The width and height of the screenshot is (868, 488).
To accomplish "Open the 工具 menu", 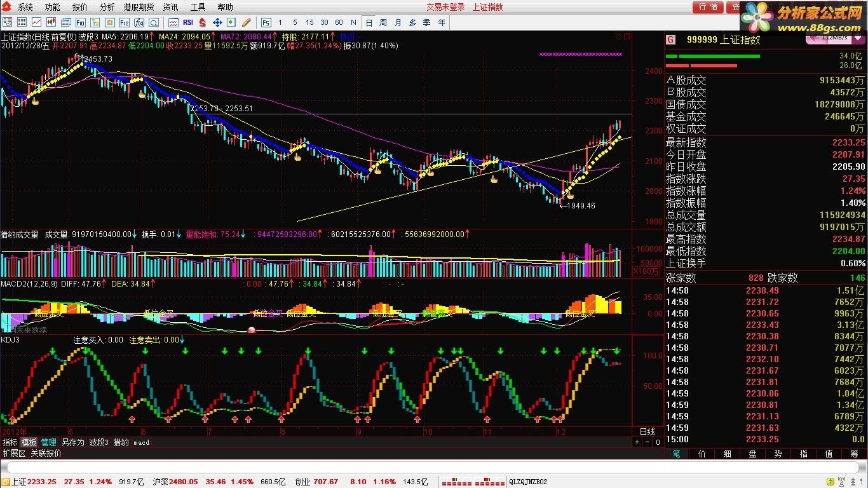I will coord(198,7).
